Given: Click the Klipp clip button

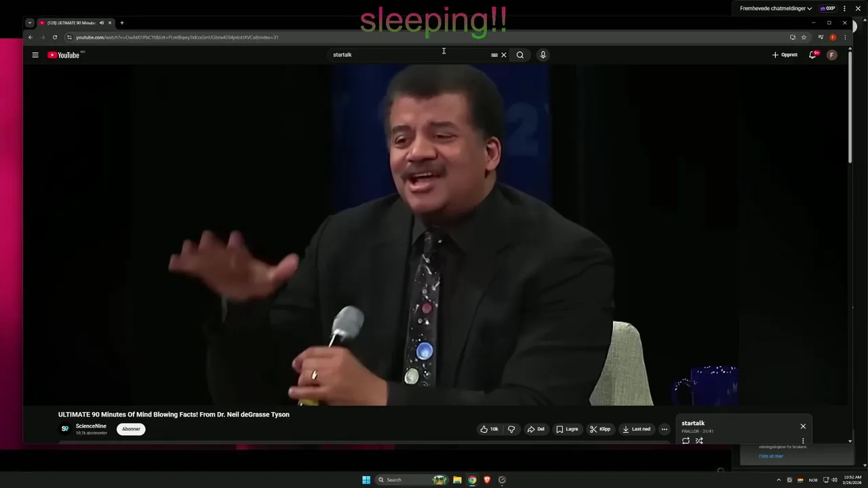Looking at the screenshot, I should [x=601, y=429].
